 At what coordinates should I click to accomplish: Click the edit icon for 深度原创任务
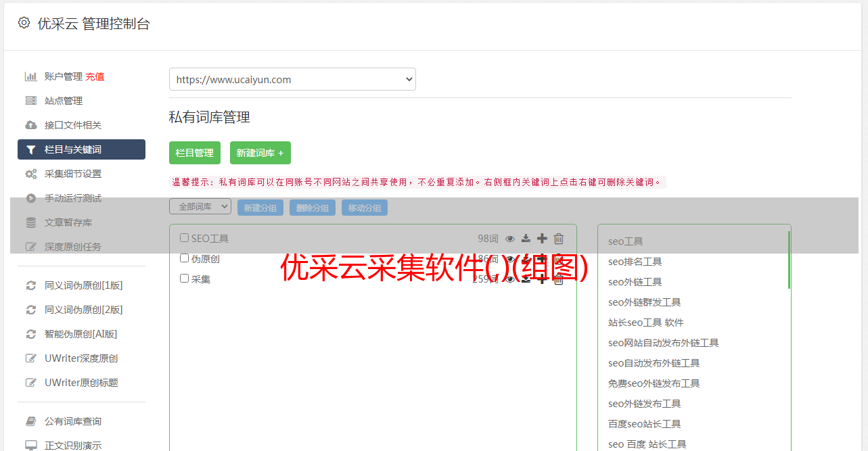point(31,247)
